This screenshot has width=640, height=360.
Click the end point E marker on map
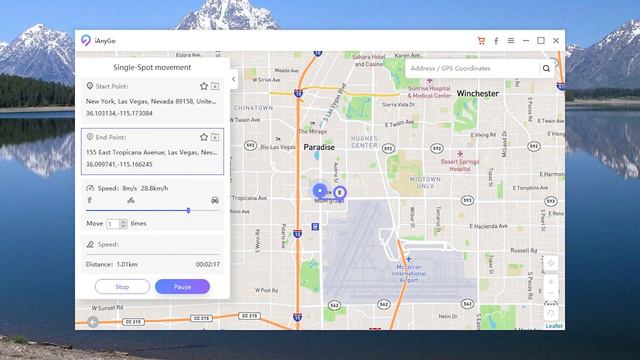[x=340, y=193]
